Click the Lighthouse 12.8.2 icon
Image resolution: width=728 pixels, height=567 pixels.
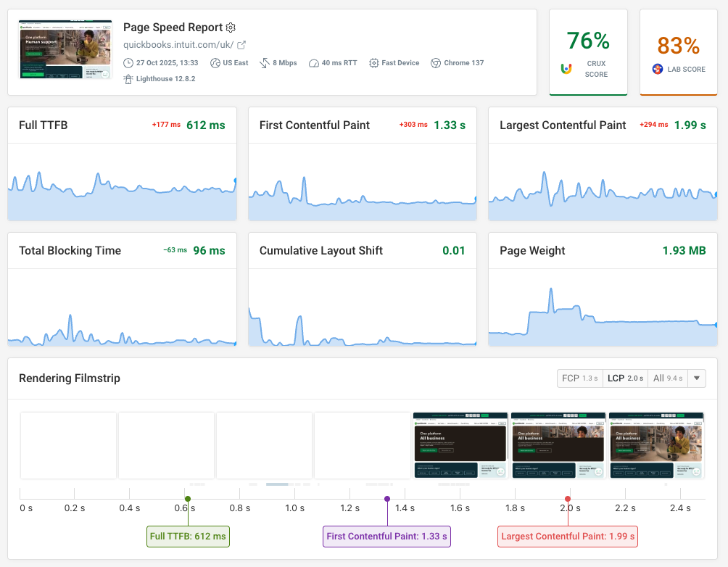128,79
